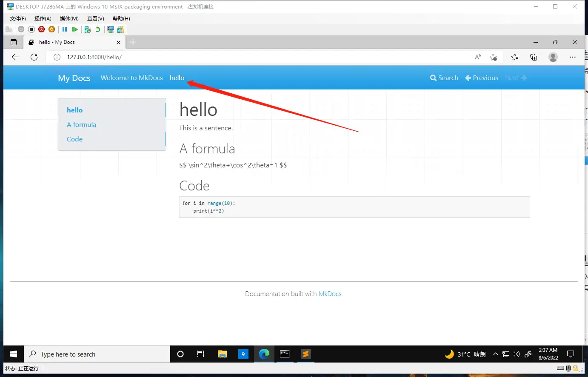The image size is (588, 377).
Task: Show hidden system tray icons chevron
Action: [x=495, y=354]
